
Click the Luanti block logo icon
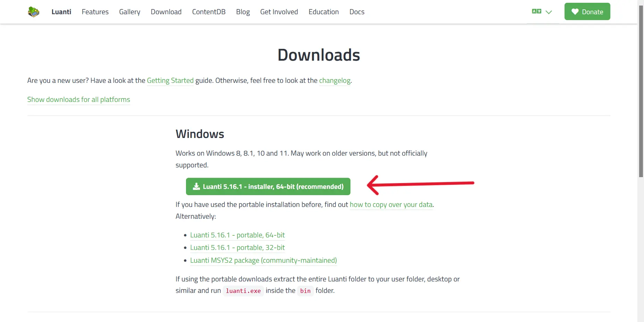(x=34, y=12)
